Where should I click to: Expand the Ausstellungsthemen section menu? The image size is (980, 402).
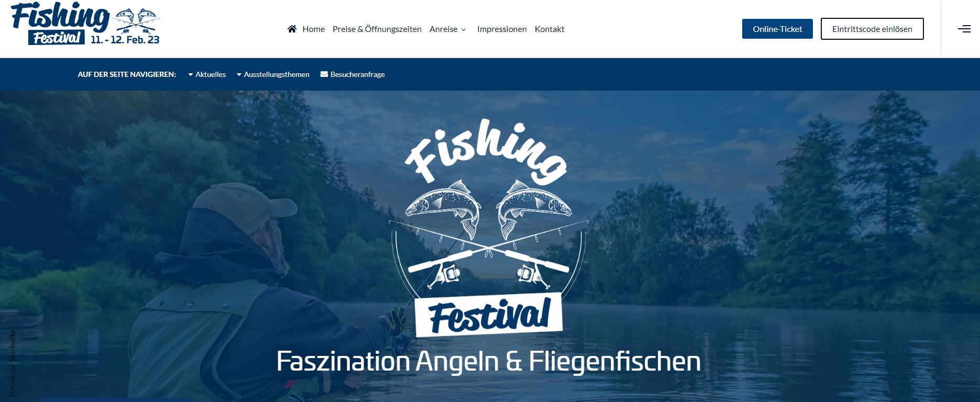click(x=273, y=74)
